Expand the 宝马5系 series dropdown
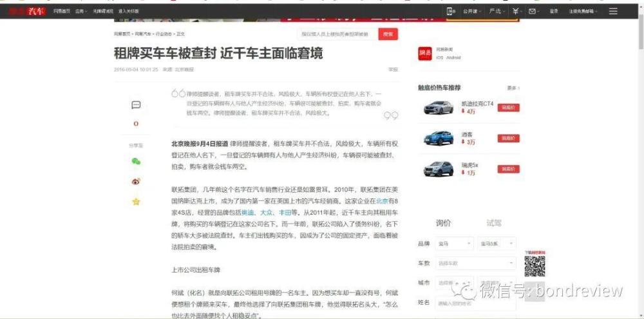644x319 pixels. click(x=496, y=244)
